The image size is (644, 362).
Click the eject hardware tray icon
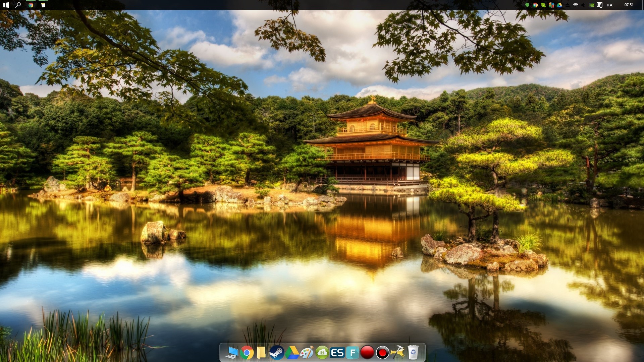568,5
